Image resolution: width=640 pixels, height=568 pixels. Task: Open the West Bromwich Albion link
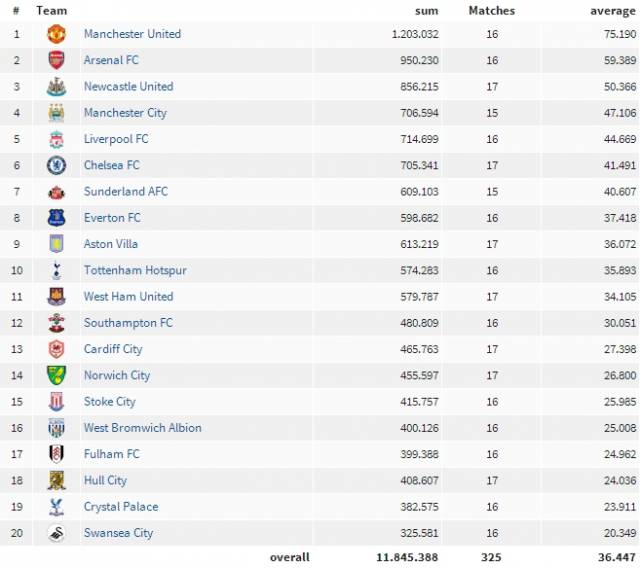point(142,428)
